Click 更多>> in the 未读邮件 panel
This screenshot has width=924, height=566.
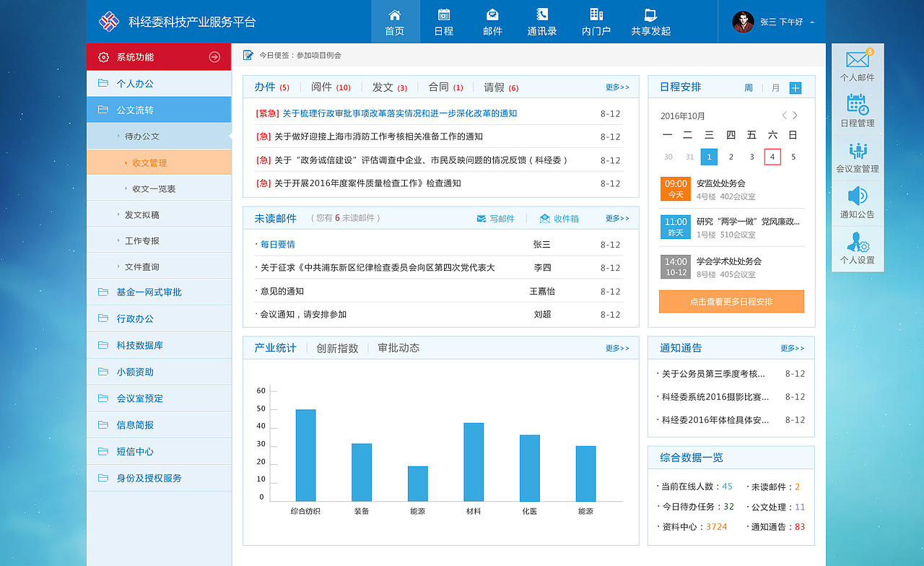[x=617, y=218]
